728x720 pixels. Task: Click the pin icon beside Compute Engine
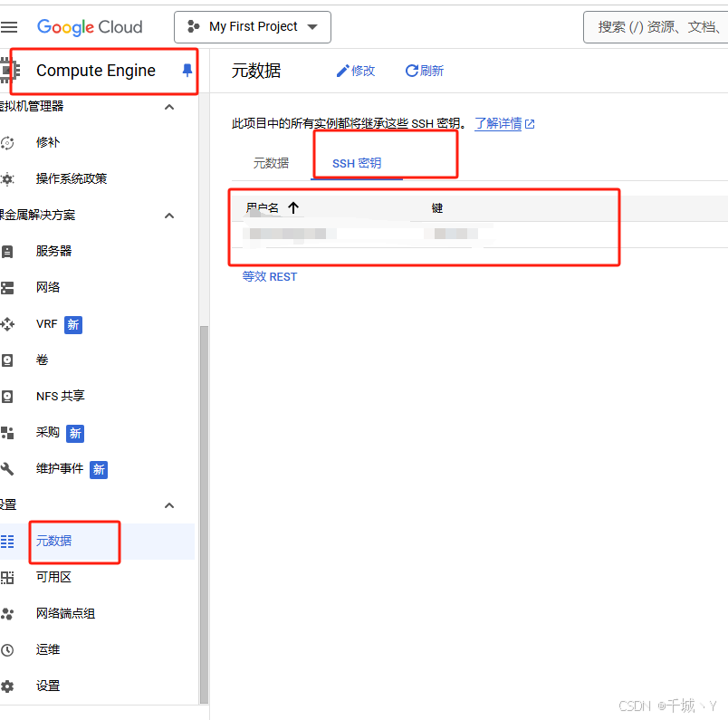(187, 70)
